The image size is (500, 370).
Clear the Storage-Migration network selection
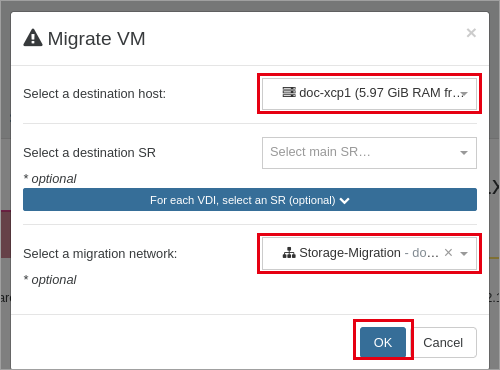tap(448, 253)
